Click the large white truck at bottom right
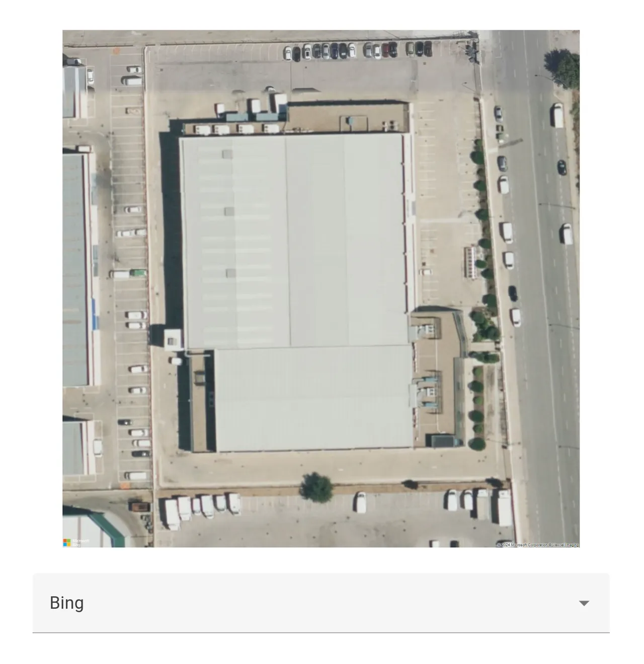Screen dimensions: 644x664 tap(501, 507)
